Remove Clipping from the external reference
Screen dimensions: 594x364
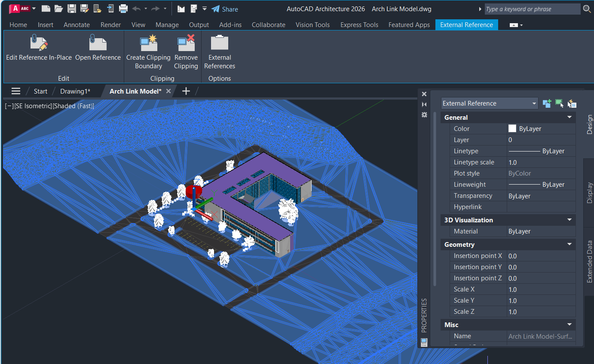pyautogui.click(x=186, y=52)
